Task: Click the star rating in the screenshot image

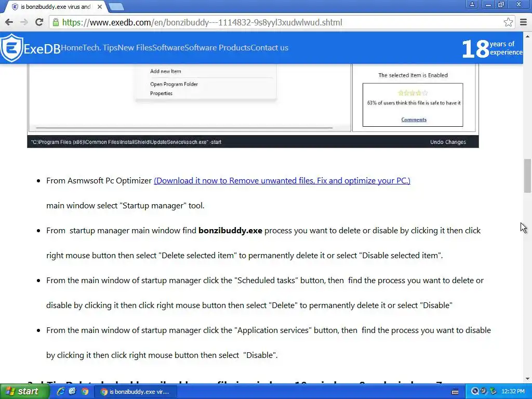Action: (x=413, y=92)
